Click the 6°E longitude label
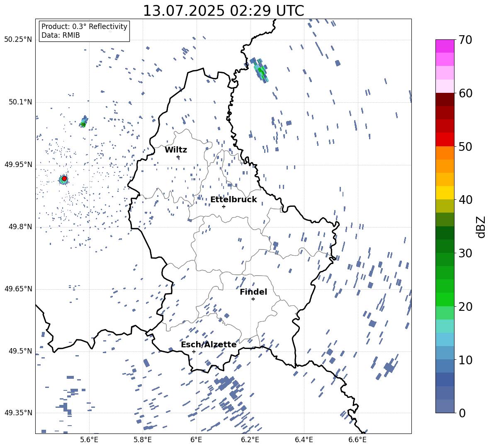Viewport: 491px width, 448px height. [x=196, y=440]
